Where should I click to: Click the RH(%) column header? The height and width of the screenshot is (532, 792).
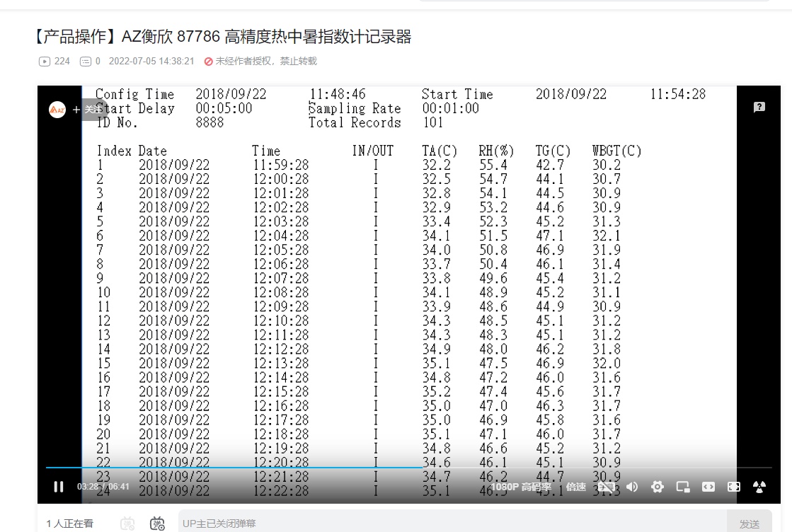pyautogui.click(x=496, y=151)
